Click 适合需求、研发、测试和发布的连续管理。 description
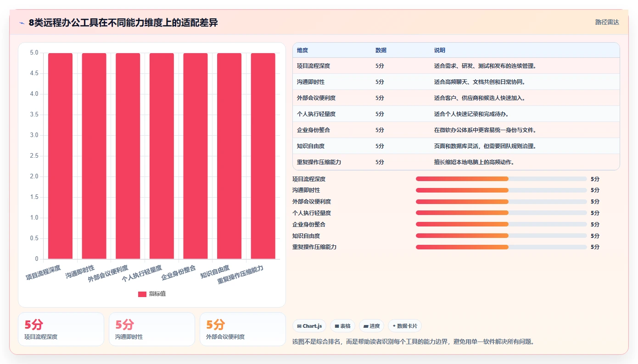 coord(485,66)
